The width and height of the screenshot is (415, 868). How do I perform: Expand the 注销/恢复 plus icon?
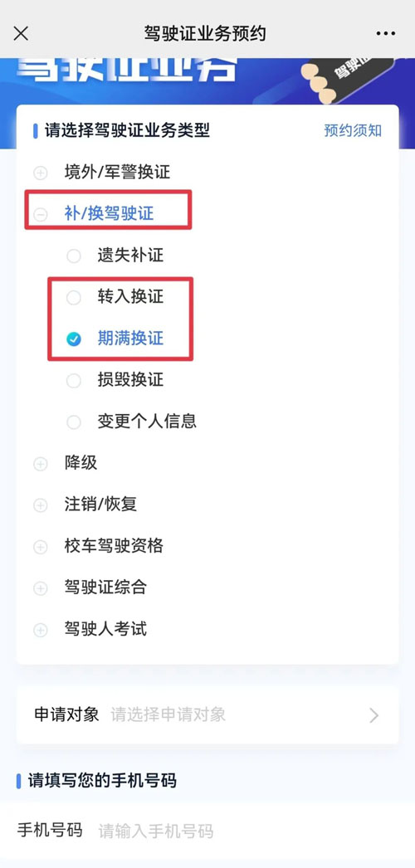coord(41,505)
